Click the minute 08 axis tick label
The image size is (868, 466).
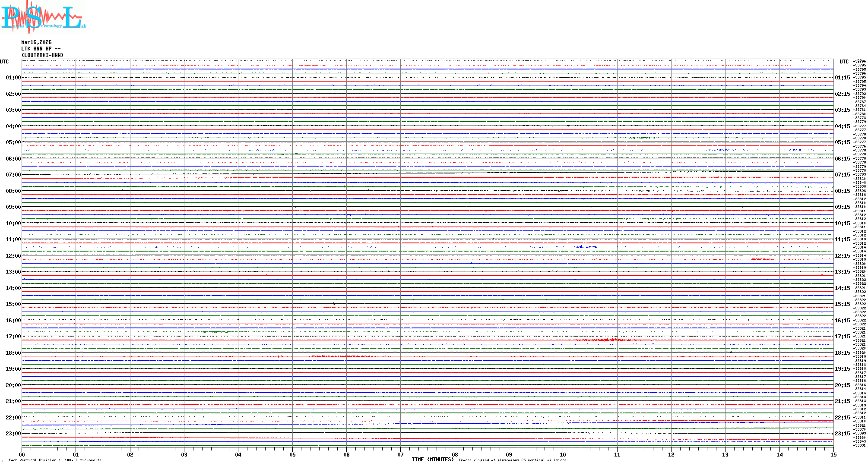(455, 454)
